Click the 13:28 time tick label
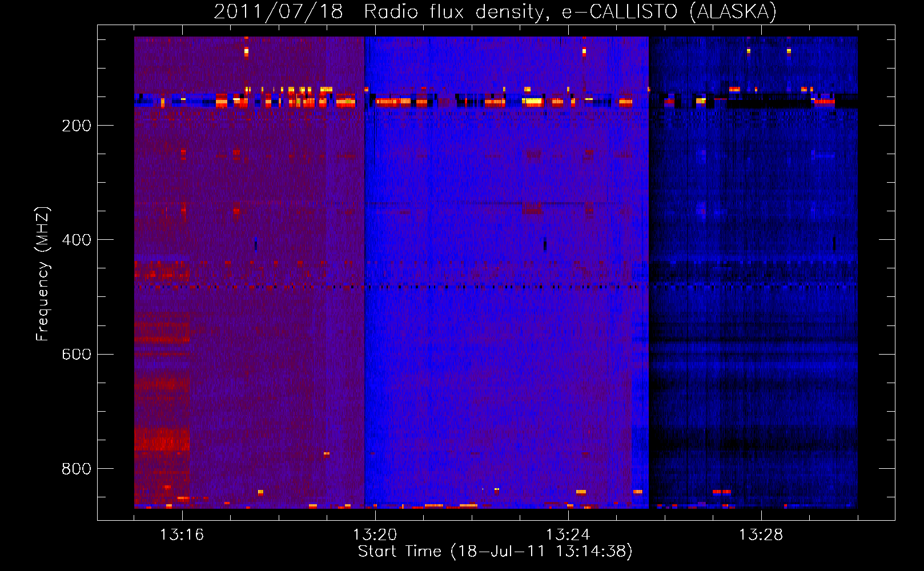This screenshot has height=571, width=924. tap(761, 535)
